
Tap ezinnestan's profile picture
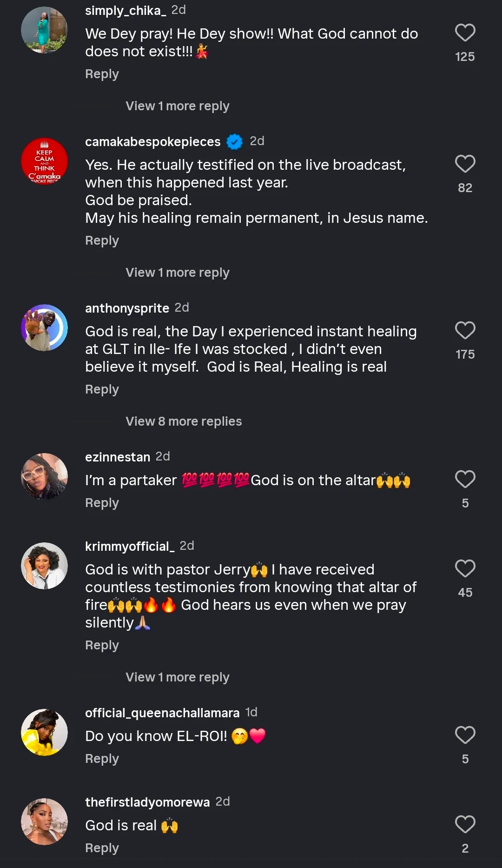[45, 476]
